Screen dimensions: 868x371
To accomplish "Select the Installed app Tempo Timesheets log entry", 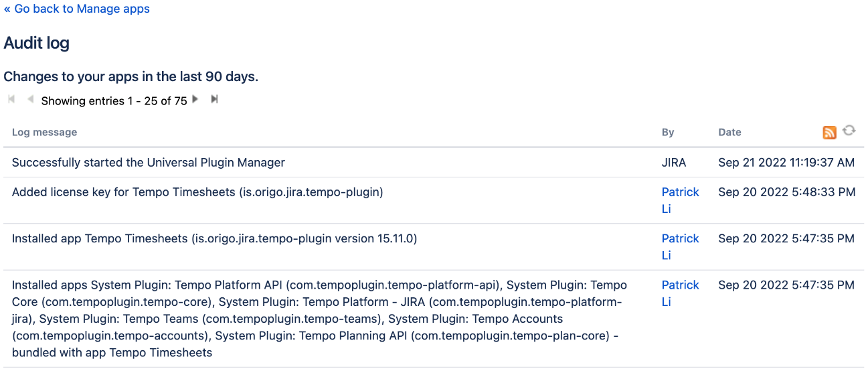I will [x=214, y=238].
